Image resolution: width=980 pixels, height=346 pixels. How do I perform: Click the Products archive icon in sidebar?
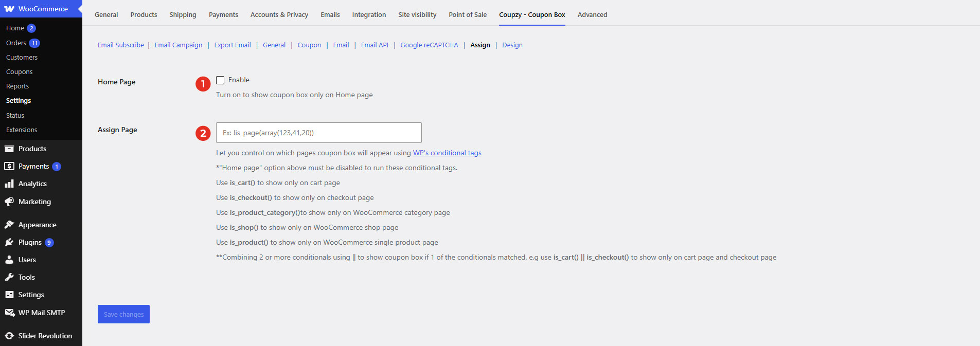(x=9, y=149)
